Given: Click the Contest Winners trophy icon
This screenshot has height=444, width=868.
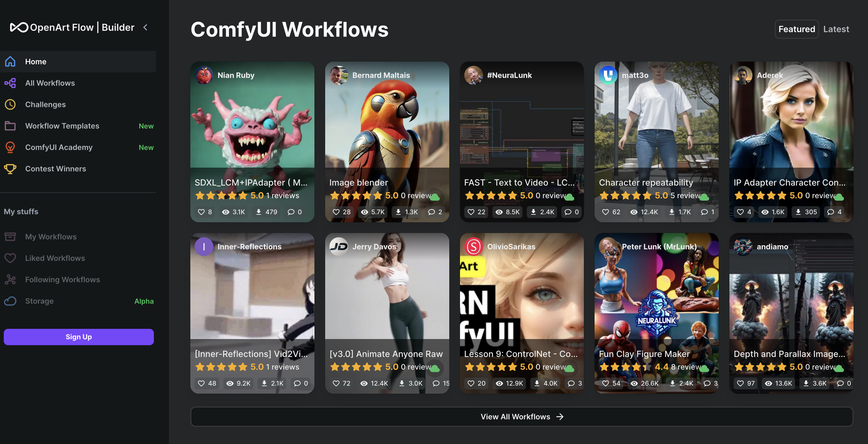Looking at the screenshot, I should click(x=10, y=169).
